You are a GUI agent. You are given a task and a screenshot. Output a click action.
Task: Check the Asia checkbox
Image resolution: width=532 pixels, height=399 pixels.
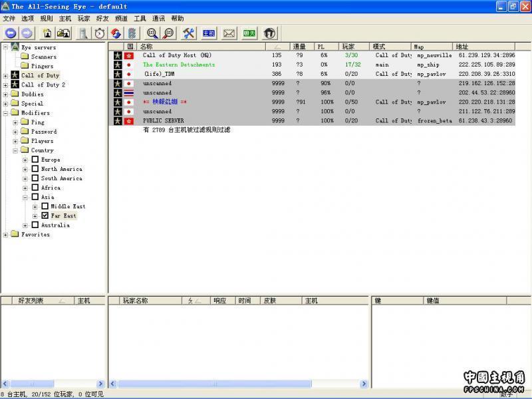[35, 196]
